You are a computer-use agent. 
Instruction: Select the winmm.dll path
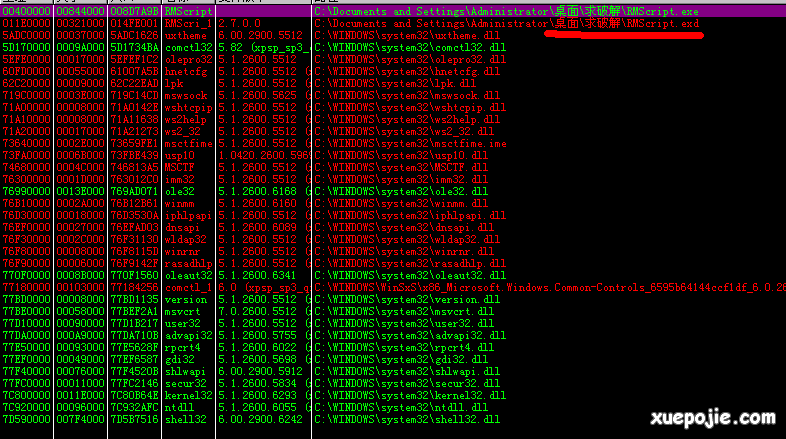pyautogui.click(x=401, y=203)
